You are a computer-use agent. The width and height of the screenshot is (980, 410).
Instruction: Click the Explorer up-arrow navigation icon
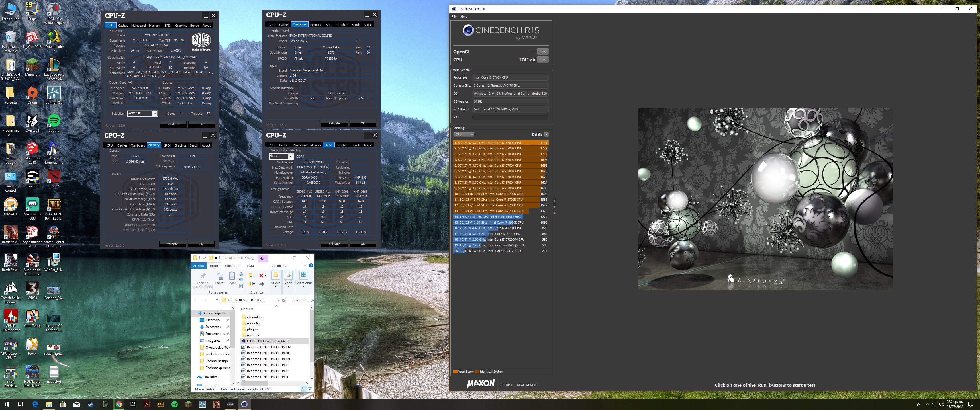point(217,300)
